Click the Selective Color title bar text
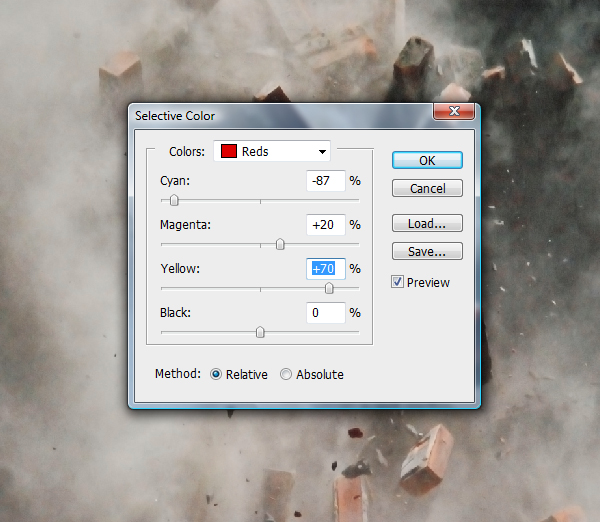Screen dimensions: 600x522 175,116
